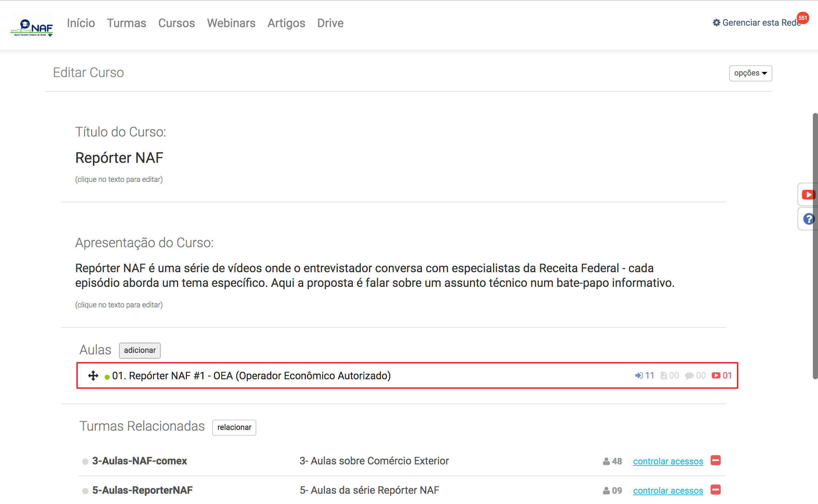Click controlar acessos link for 3-Aulas-NAF-comex
Image resolution: width=818 pixels, height=504 pixels.
pyautogui.click(x=668, y=461)
